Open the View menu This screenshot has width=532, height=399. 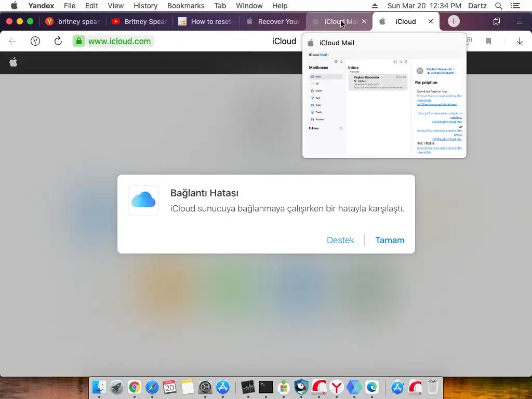[116, 6]
